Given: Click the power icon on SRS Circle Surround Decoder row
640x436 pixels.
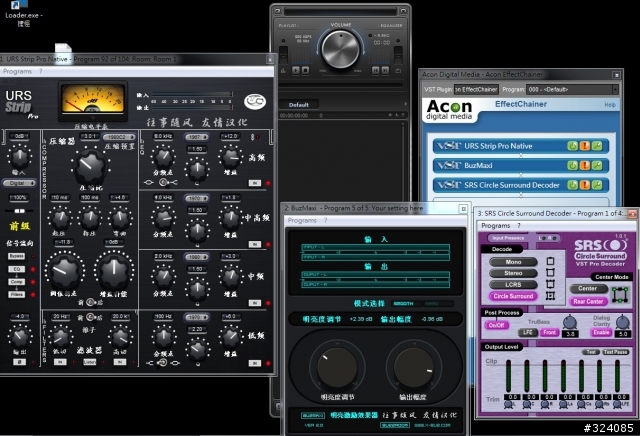Looking at the screenshot, I should (573, 185).
